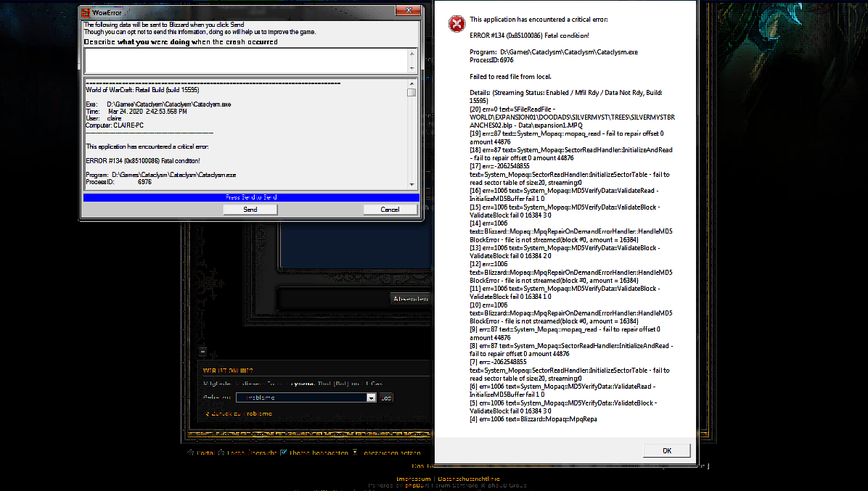868x491 pixels.
Task: Open the Impressum link
Action: [x=414, y=479]
